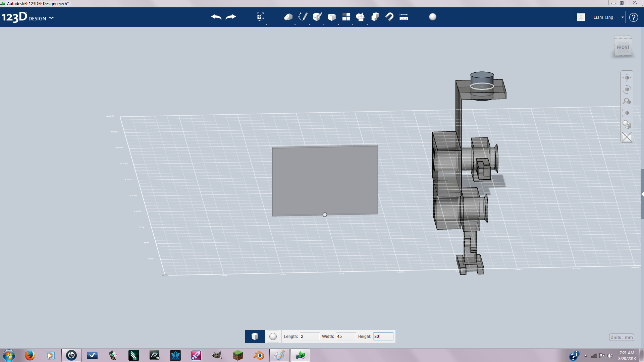Select the box primitive mode button
The height and width of the screenshot is (362, 644).
(255, 337)
